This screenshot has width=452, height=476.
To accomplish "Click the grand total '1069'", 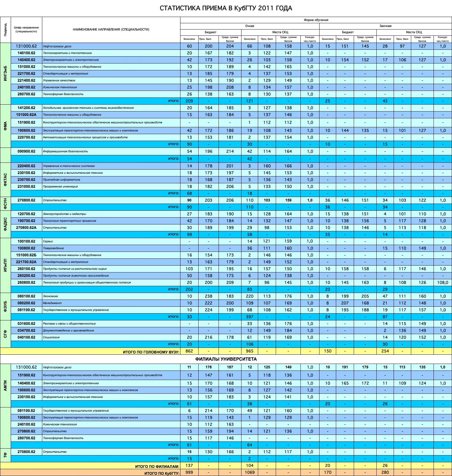I will pyautogui.click(x=250, y=472).
